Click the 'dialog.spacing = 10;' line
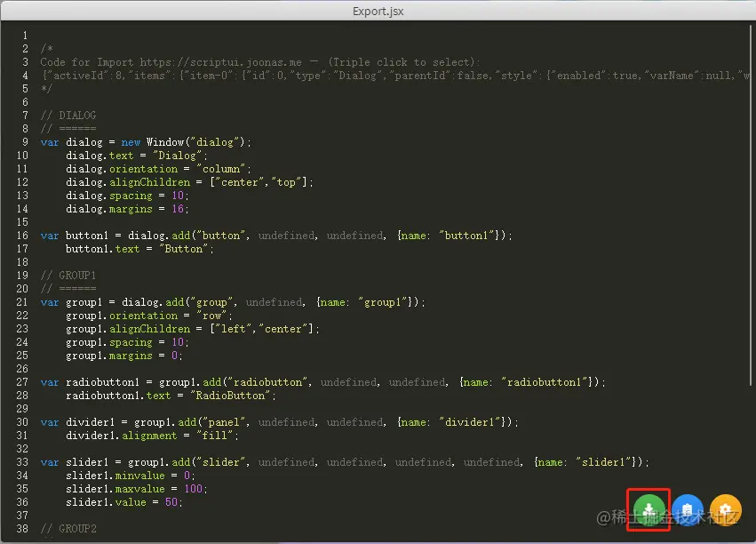 point(127,196)
